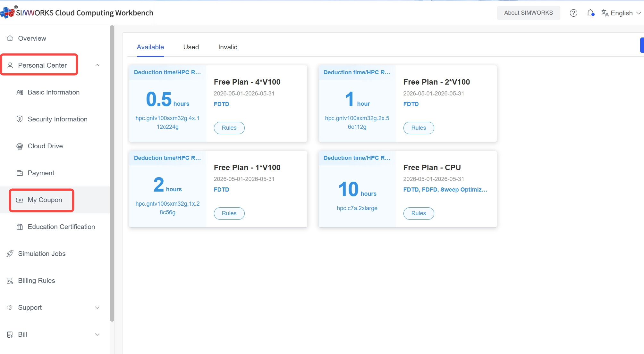Click the My Coupon ticket icon
The height and width of the screenshot is (354, 644).
click(x=20, y=200)
